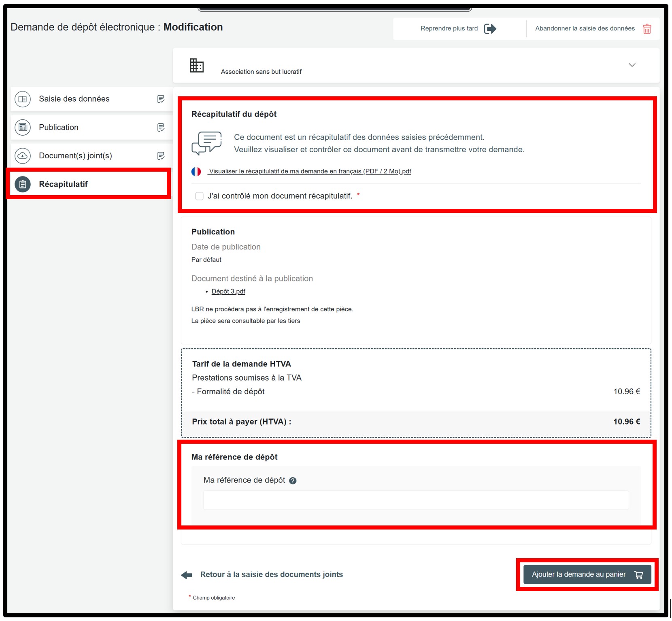Select the Récapitulatif step

[x=63, y=184]
